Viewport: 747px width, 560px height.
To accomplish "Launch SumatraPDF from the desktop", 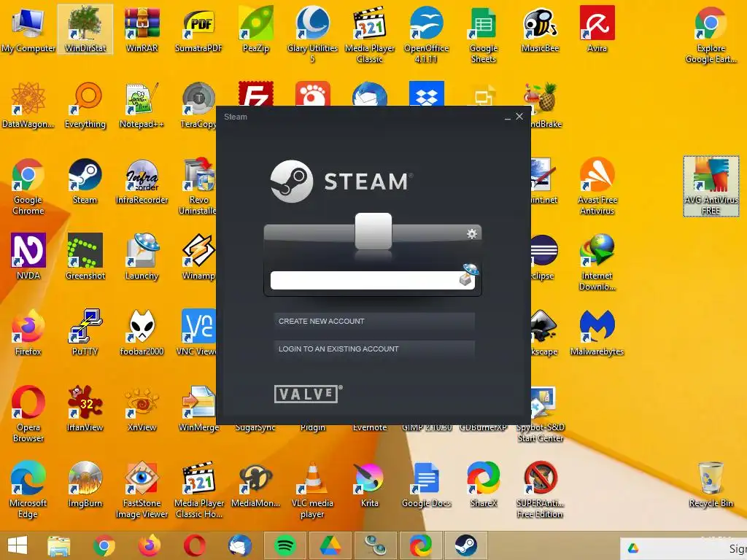I will [x=198, y=29].
